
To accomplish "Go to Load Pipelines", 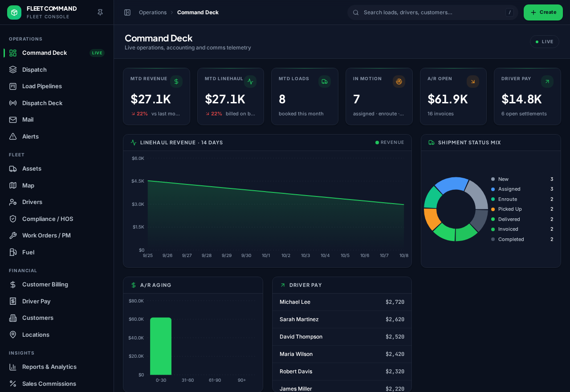I will point(57,86).
